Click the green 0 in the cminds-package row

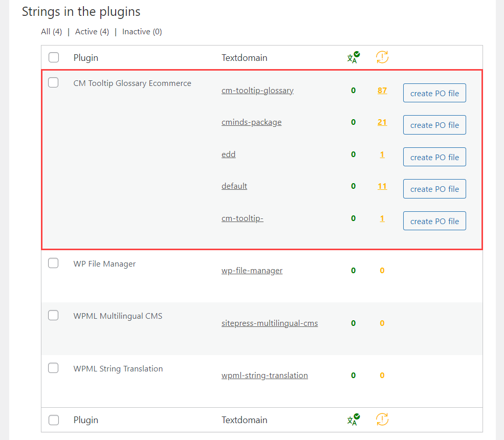point(353,122)
